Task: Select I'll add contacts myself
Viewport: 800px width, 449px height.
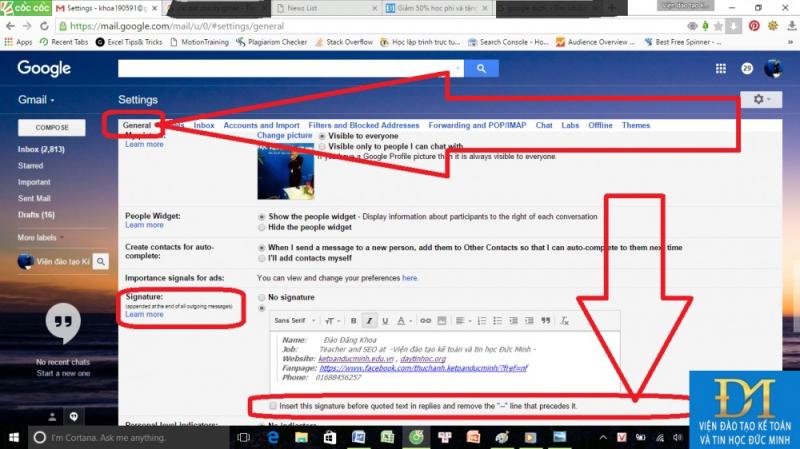Action: 262,259
